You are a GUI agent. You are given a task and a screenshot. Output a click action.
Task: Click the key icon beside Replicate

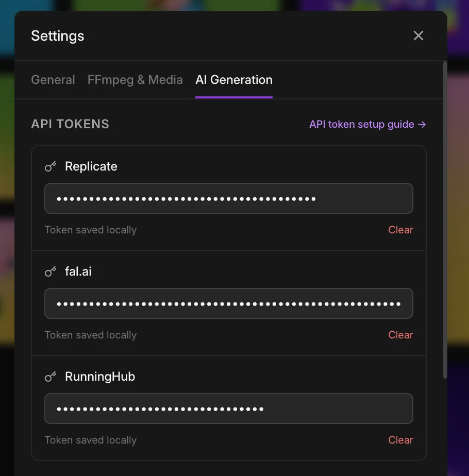coord(51,166)
